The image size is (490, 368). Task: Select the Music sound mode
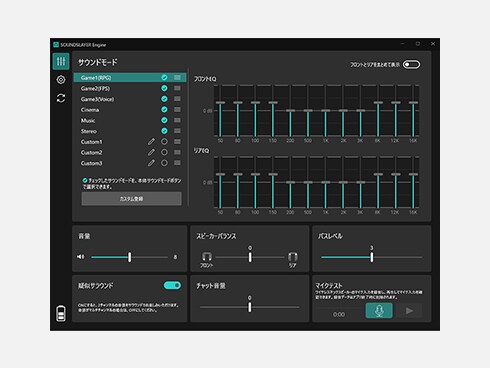pos(130,120)
